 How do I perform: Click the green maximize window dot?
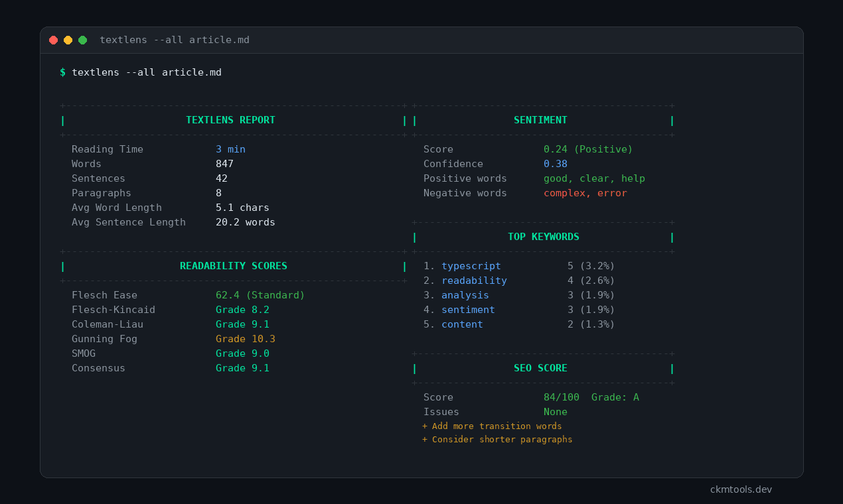click(x=83, y=40)
